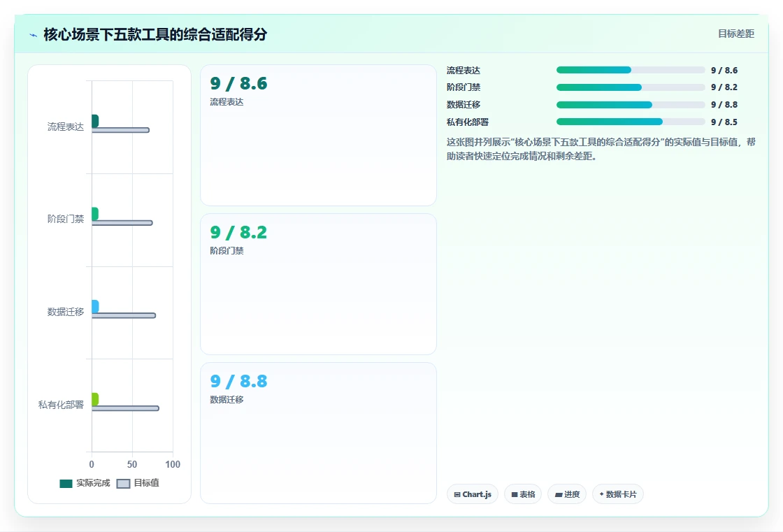Screen dimensions: 783x532
Task: Select the 表格 tag
Action: click(x=523, y=494)
